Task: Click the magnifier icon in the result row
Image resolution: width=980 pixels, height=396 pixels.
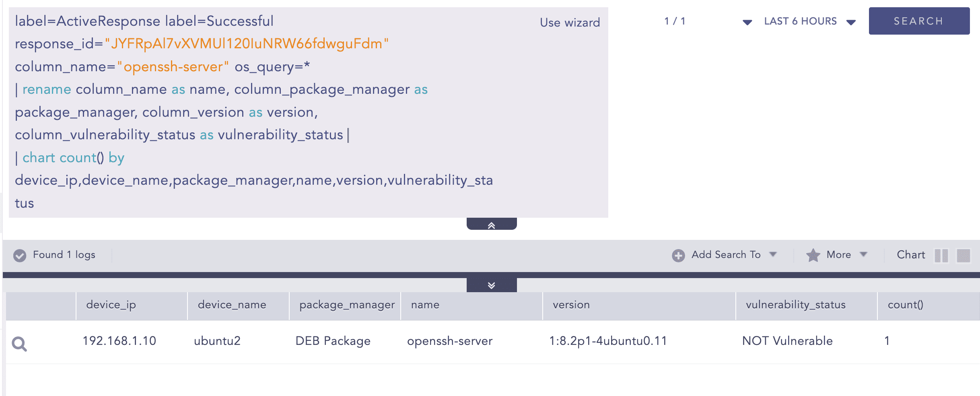Action: click(19, 344)
